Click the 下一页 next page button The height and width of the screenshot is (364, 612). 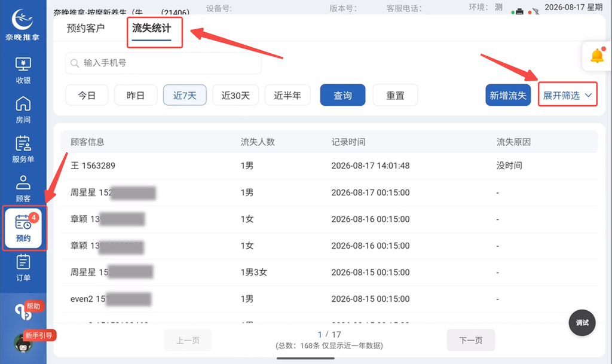471,340
